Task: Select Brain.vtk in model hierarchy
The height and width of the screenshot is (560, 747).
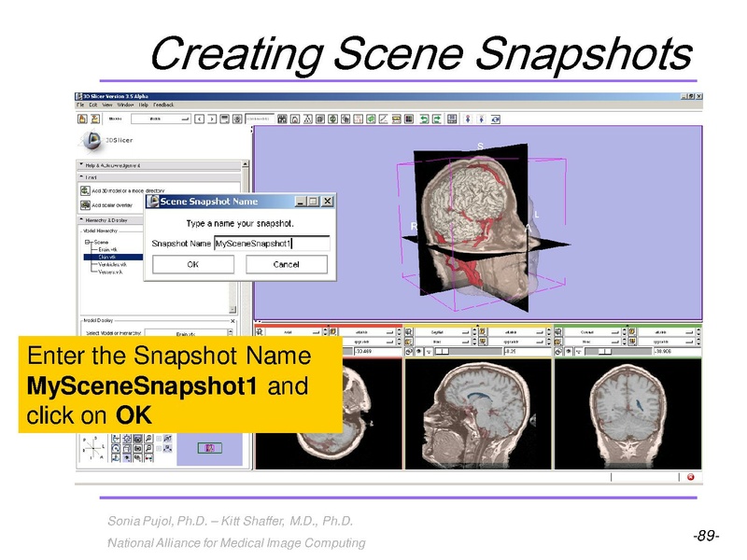Action: (x=107, y=249)
